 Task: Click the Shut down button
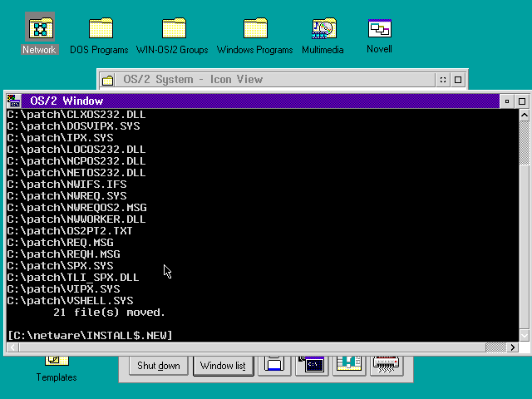tap(159, 366)
